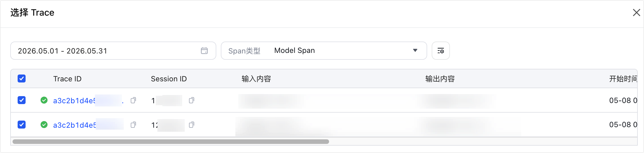The image size is (644, 153).
Task: Copy the first row Session ID
Action: pos(192,100)
